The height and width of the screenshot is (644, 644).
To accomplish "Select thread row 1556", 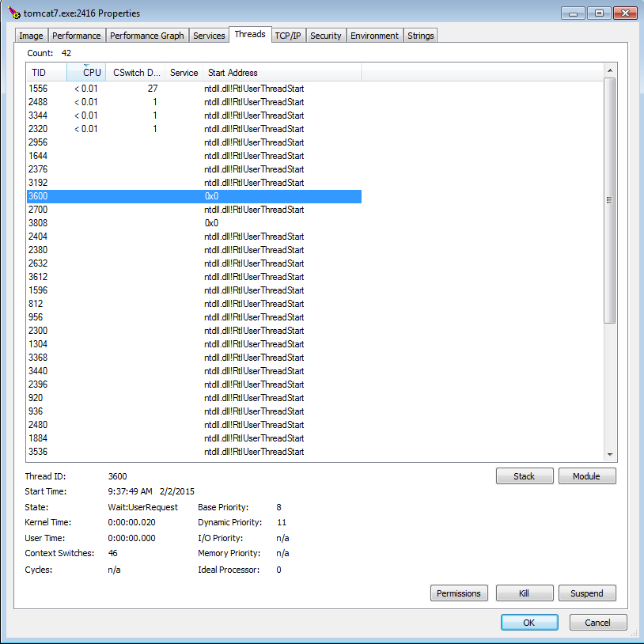I will [194, 89].
